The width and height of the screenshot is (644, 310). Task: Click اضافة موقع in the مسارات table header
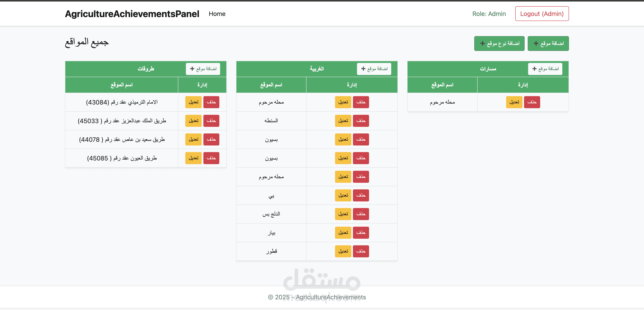click(x=545, y=69)
